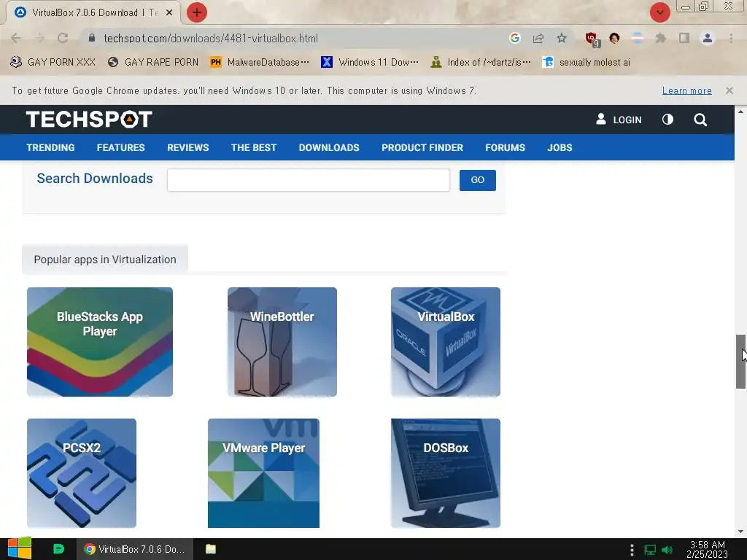This screenshot has width=747, height=560.
Task: Click the browser back arrow
Action: [16, 38]
